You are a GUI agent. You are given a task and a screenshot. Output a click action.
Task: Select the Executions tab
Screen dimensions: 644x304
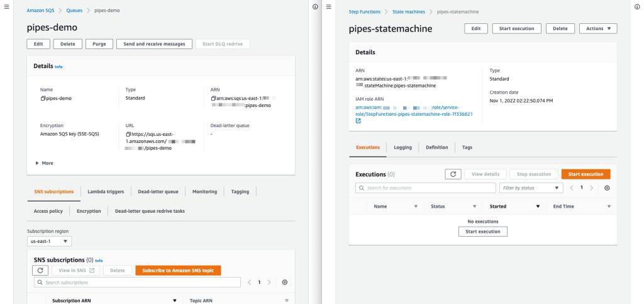point(368,147)
